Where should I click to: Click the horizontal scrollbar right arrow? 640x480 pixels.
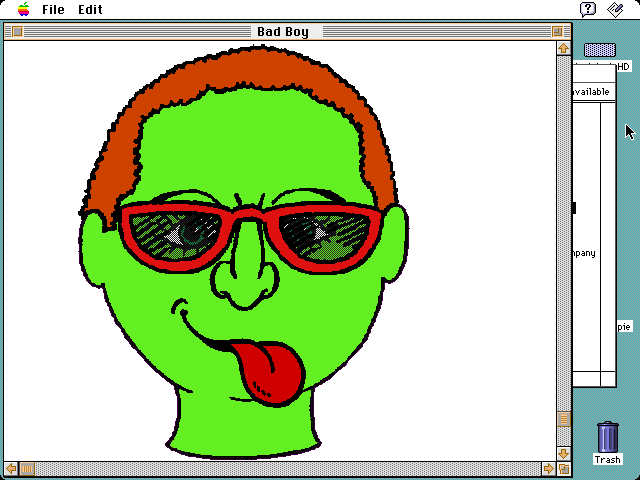[x=548, y=468]
